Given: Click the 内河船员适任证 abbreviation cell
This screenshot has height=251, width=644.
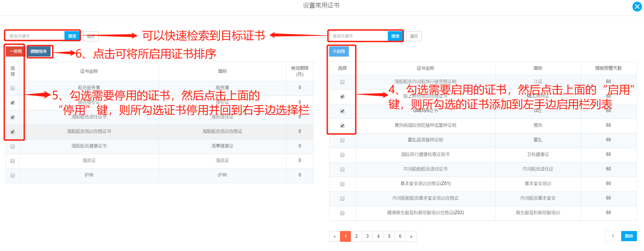Looking at the screenshot, I should [x=538, y=169].
